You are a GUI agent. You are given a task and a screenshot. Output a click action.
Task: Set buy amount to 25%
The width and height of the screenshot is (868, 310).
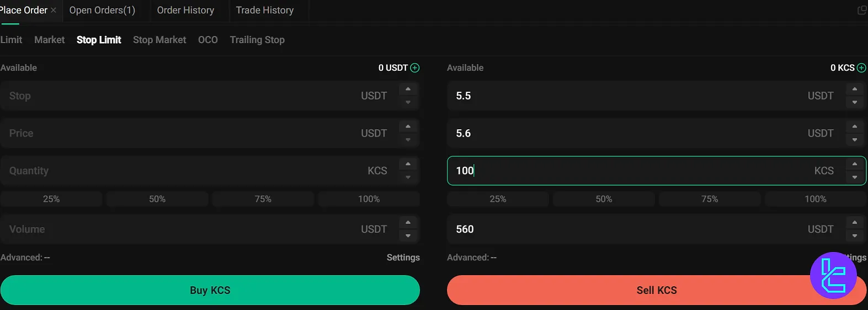coord(51,199)
